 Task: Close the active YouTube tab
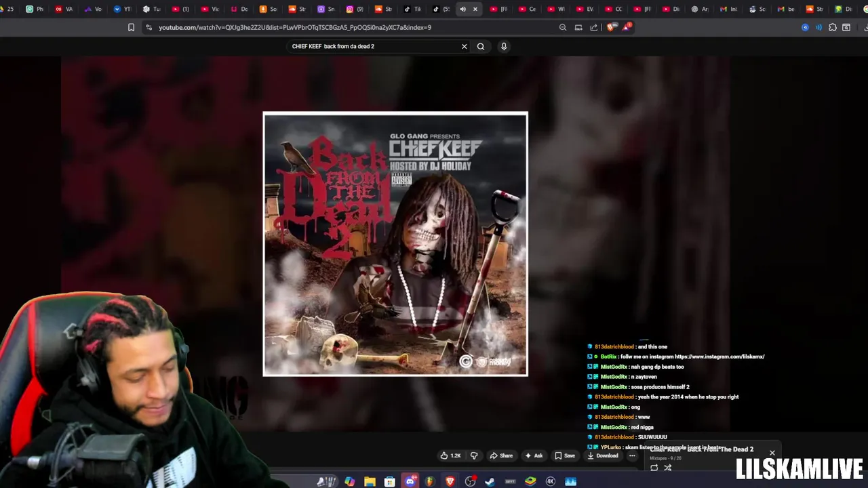click(x=475, y=9)
